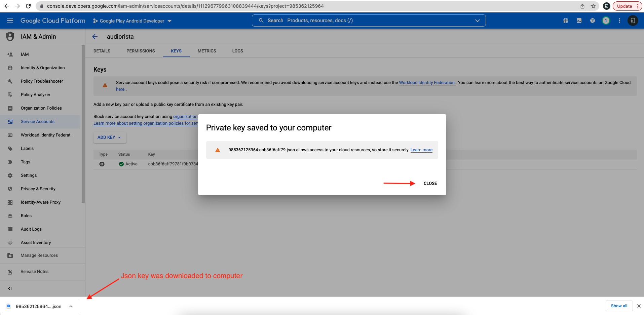Open Identity-Aware Proxy in sidebar
This screenshot has height=315, width=644.
pyautogui.click(x=40, y=202)
